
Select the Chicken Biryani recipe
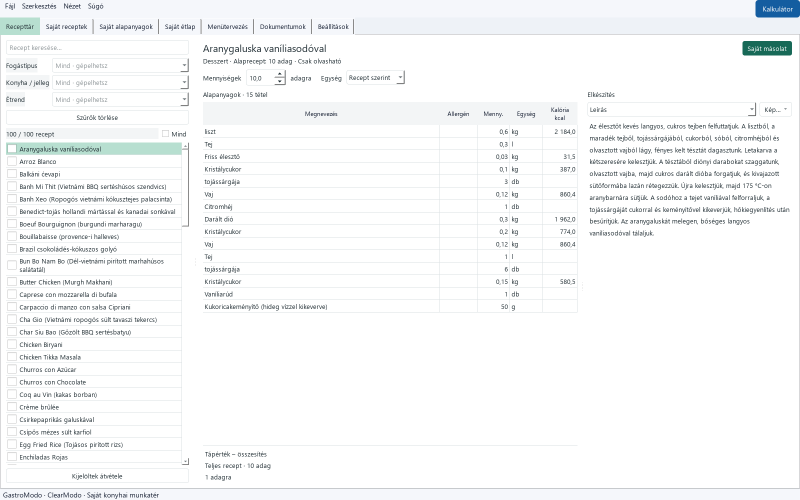pos(94,344)
